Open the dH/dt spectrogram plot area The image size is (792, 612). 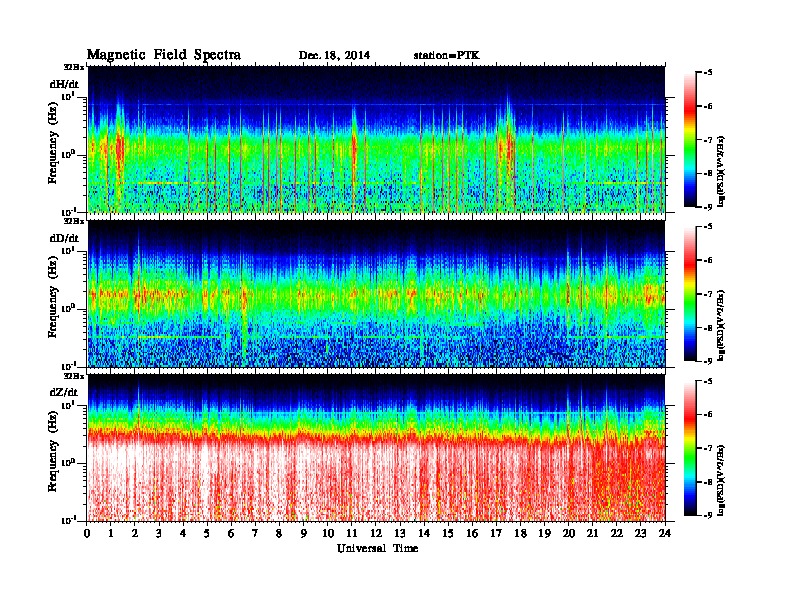point(376,139)
